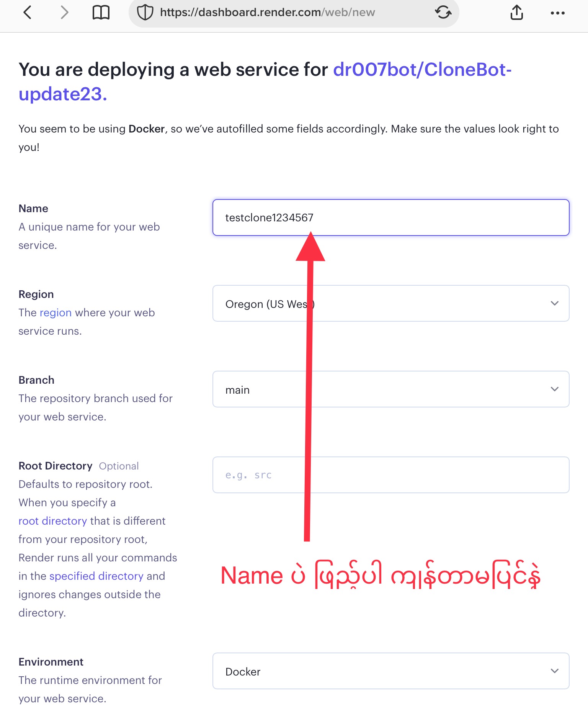This screenshot has height=723, width=588.
Task: Open the "specified directory" link
Action: 96,576
